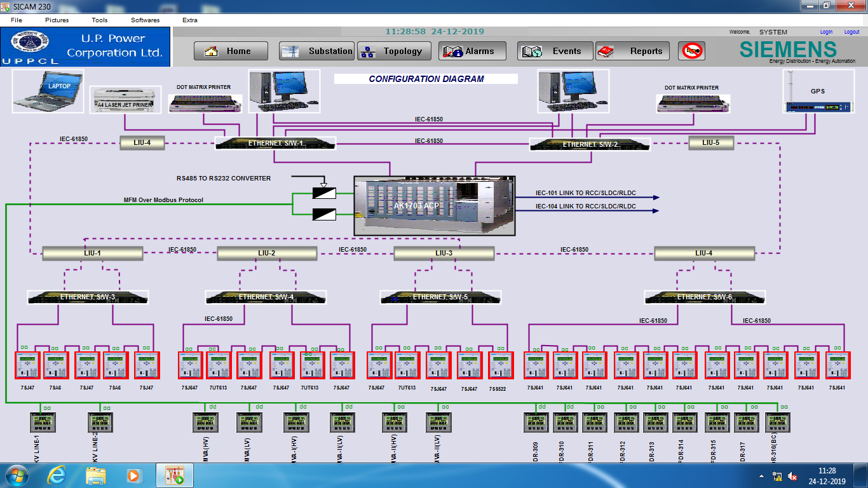Select the 7SS522 relay
868x488 pixels.
[501, 366]
